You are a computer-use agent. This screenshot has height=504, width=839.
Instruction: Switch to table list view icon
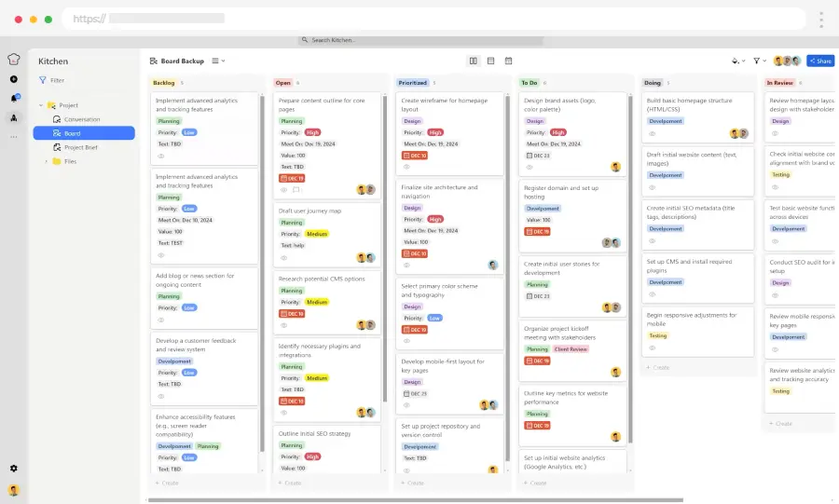pos(491,61)
